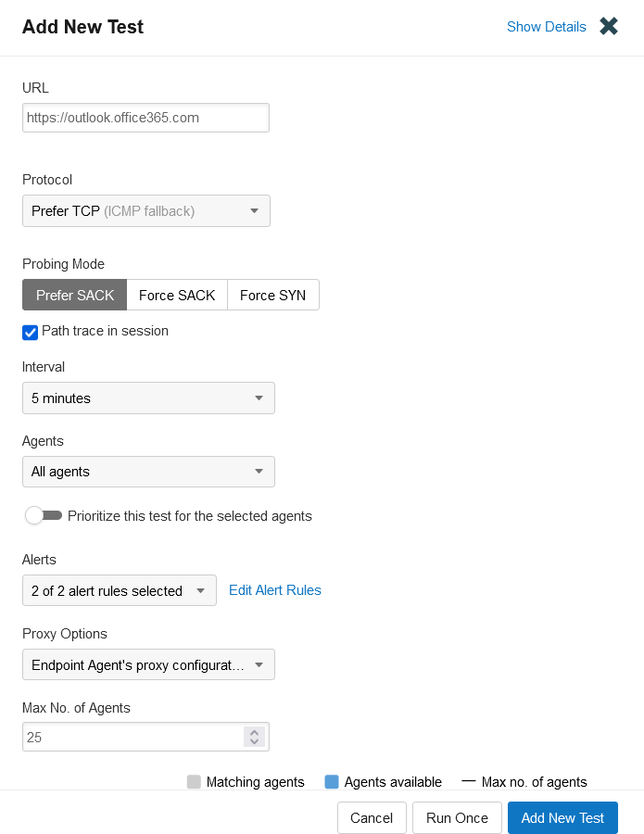Select Force SACK probing mode
The height and width of the screenshot is (834, 644).
click(177, 295)
